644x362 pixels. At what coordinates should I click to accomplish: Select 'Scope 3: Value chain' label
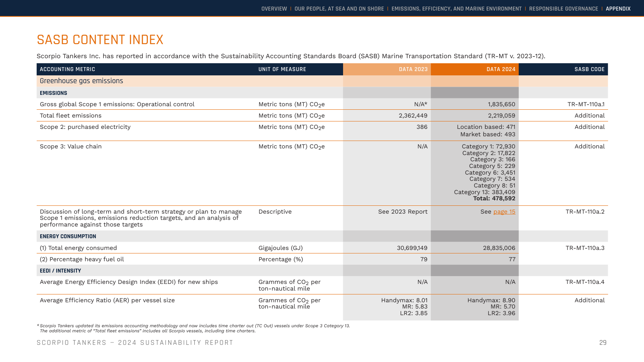pos(71,146)
